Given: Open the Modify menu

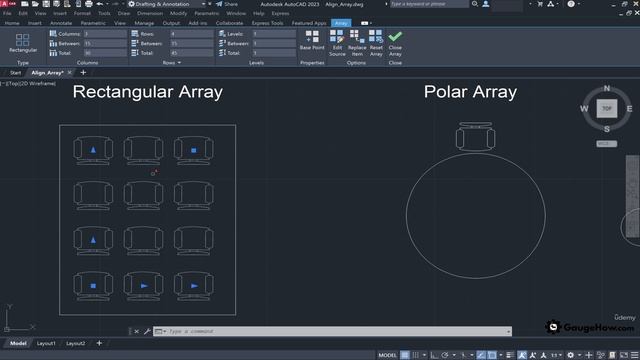Looking at the screenshot, I should click(x=178, y=13).
